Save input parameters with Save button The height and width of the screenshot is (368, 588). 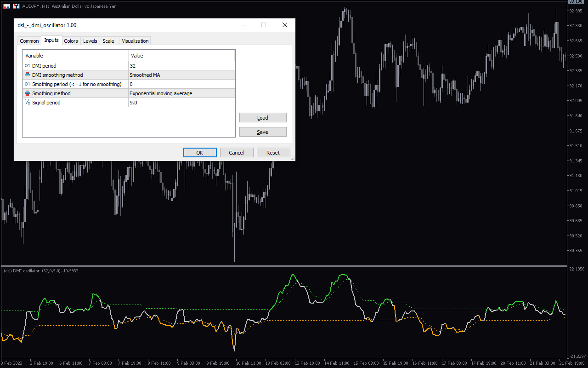(x=263, y=132)
